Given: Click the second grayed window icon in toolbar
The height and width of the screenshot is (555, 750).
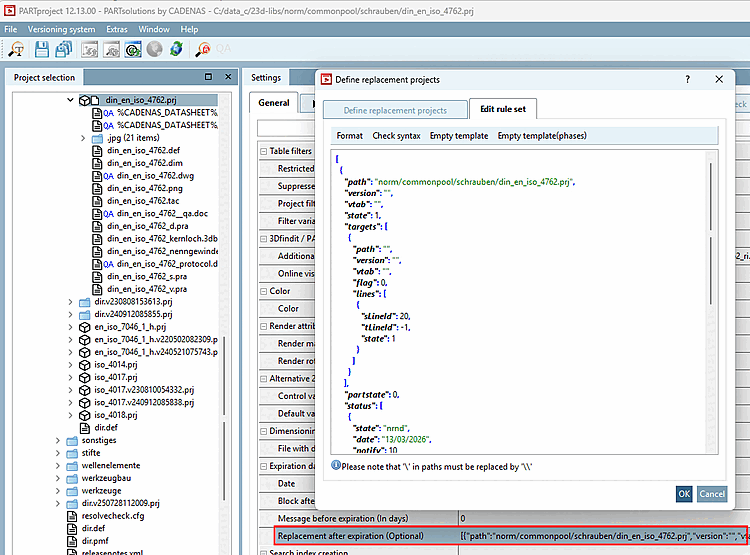Looking at the screenshot, I should [x=111, y=49].
